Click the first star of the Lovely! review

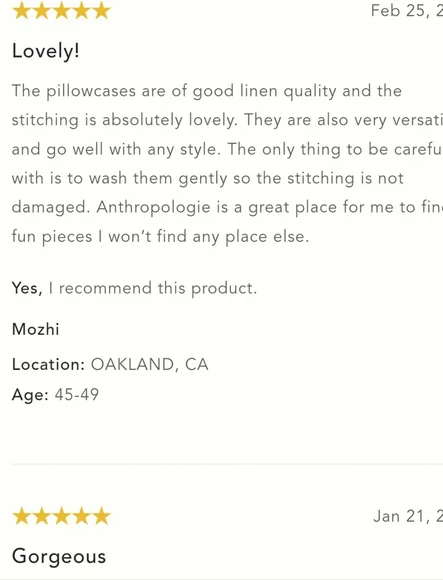[21, 10]
